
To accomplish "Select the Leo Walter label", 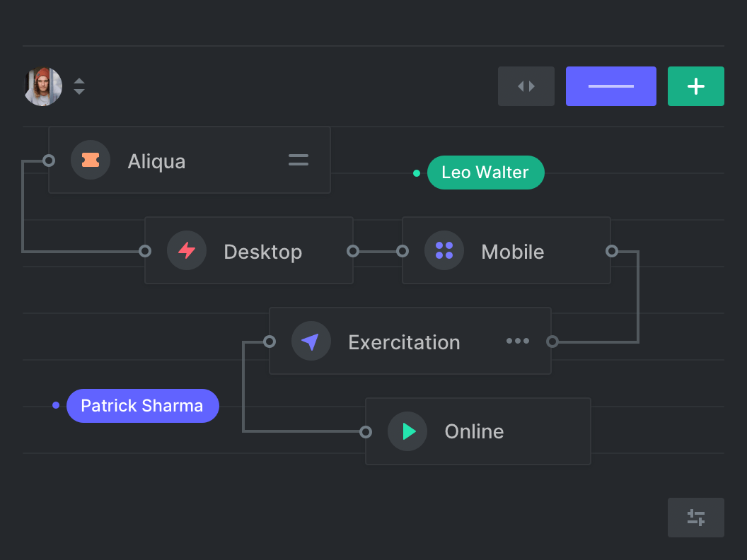I will [x=485, y=173].
